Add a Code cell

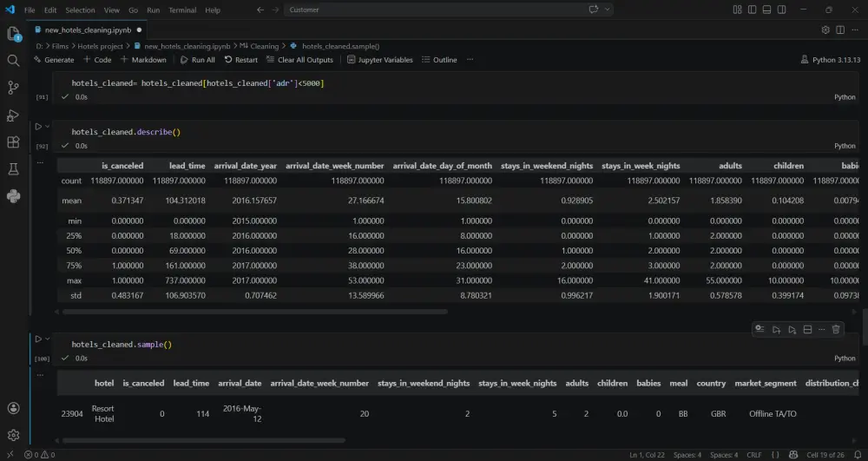tap(97, 60)
